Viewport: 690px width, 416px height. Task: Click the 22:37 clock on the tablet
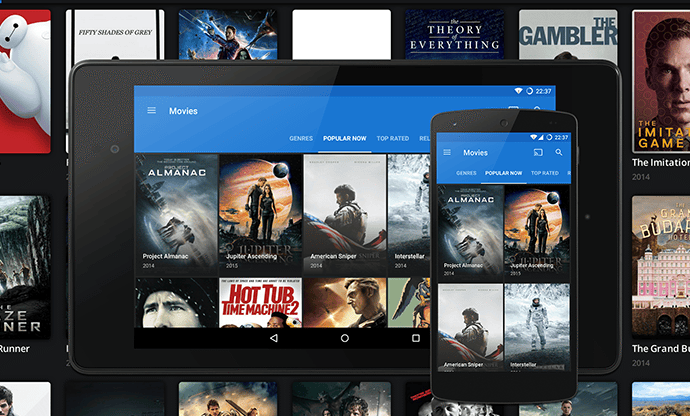pyautogui.click(x=543, y=91)
